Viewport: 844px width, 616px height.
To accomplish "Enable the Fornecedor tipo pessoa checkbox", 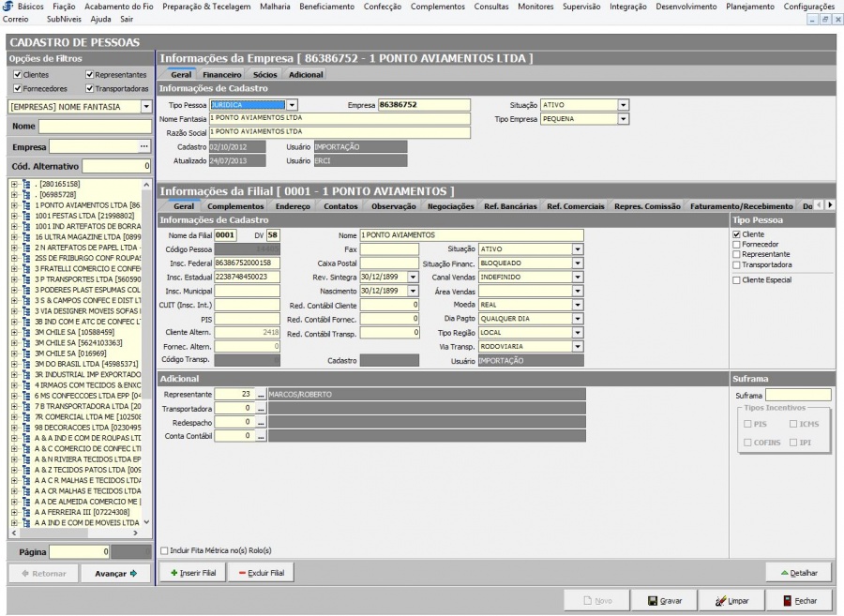I will pyautogui.click(x=736, y=245).
